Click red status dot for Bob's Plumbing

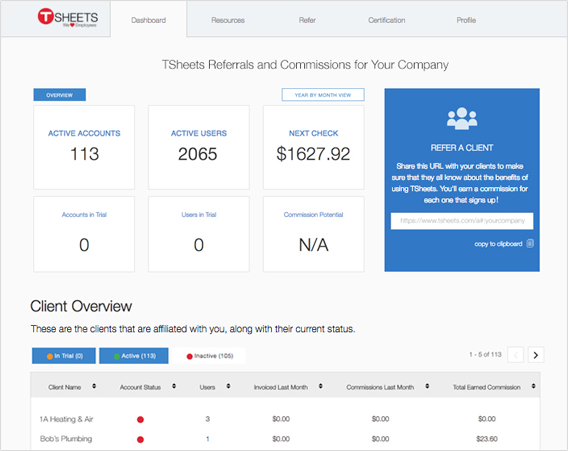coord(140,439)
